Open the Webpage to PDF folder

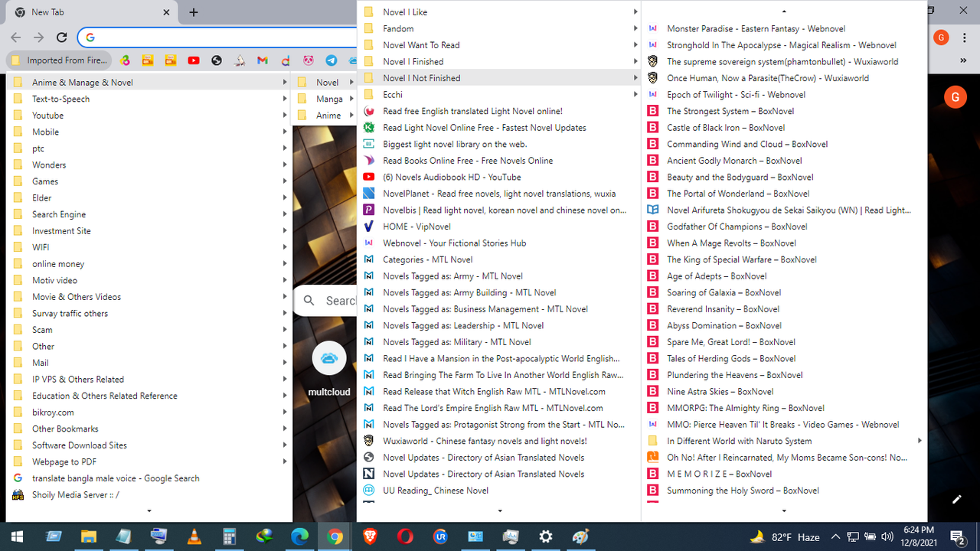(150, 461)
